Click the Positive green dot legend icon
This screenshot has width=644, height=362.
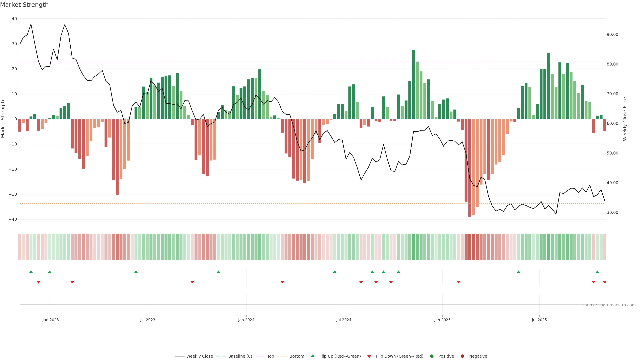[x=432, y=356]
